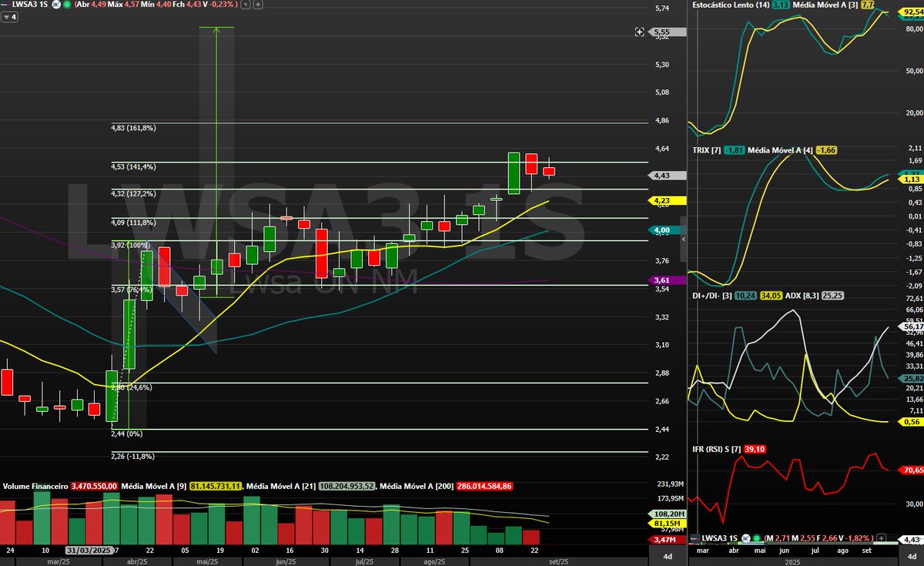Select the 2,26 (-11,8%) Fibonacci level label

[x=132, y=457]
